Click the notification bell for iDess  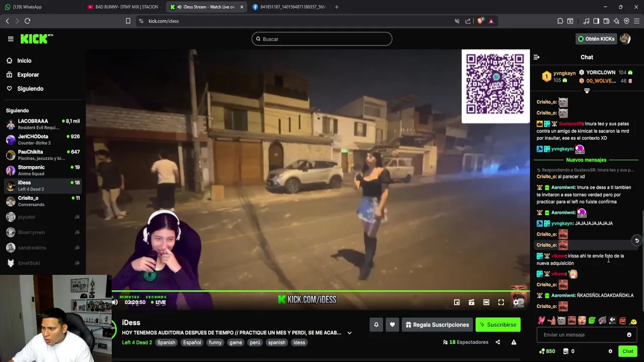376,325
